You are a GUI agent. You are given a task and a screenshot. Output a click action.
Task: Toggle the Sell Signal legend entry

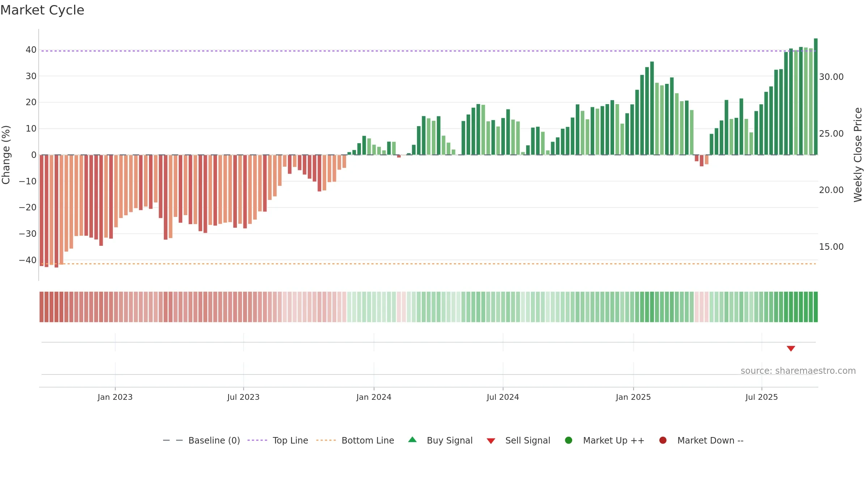click(518, 440)
